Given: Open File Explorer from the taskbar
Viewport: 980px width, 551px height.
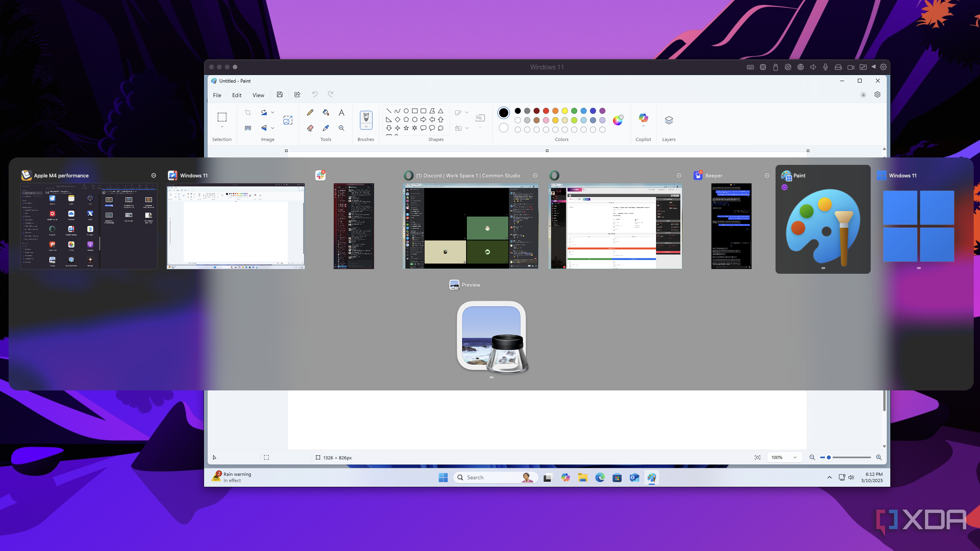Looking at the screenshot, I should point(582,477).
